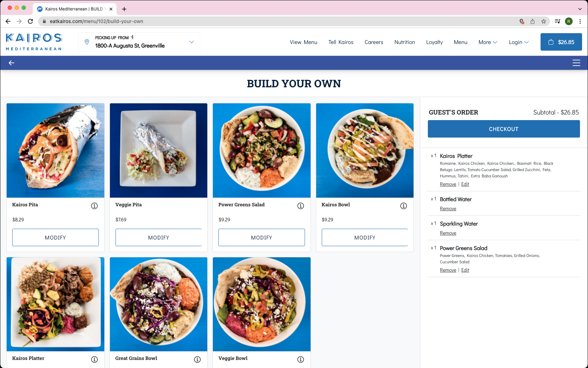Click the Power Greens Salad photo
Viewport: 588px width, 368px height.
tap(262, 150)
